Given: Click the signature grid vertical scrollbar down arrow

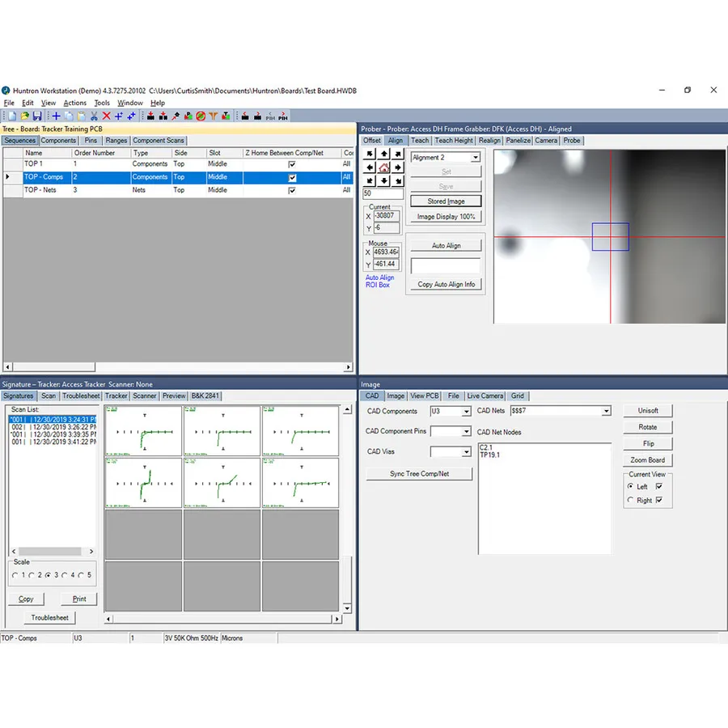Looking at the screenshot, I should (347, 608).
